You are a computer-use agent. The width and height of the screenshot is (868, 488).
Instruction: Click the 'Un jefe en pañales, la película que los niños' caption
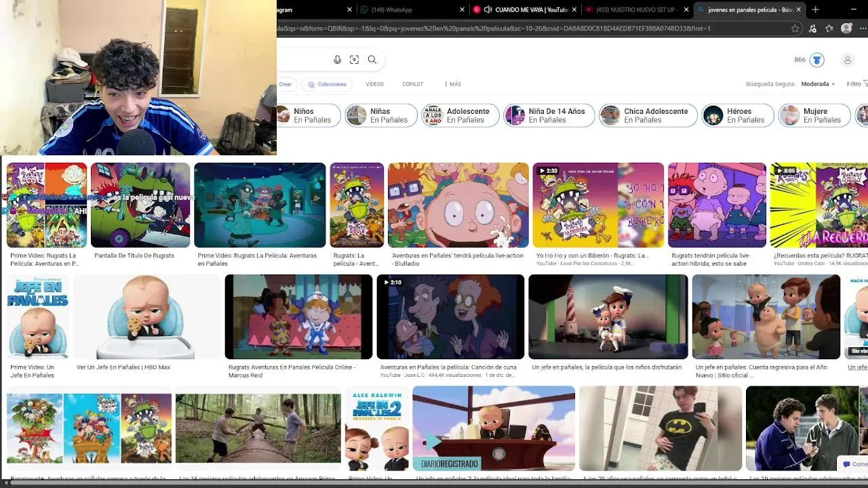[x=607, y=367]
